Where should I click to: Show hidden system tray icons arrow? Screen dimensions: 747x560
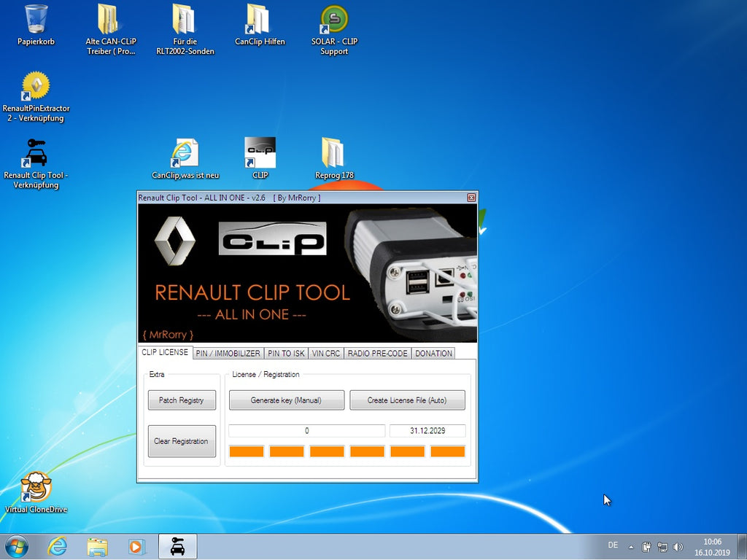coord(631,546)
